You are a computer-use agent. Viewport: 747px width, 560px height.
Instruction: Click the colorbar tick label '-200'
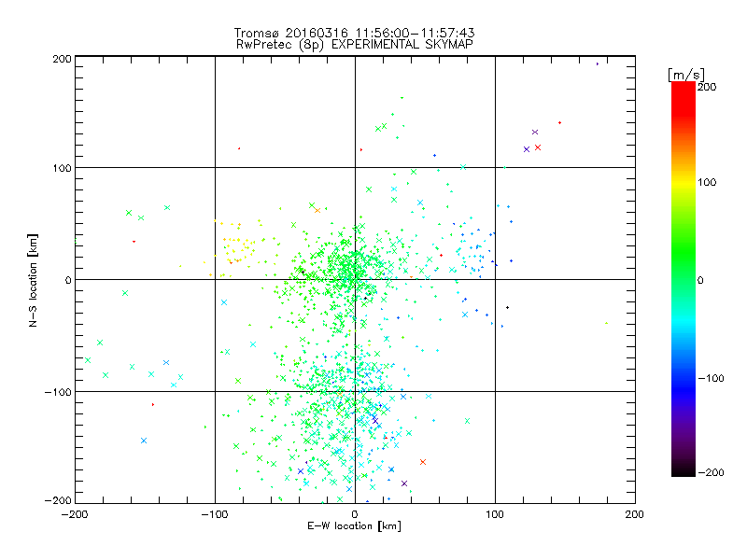(x=711, y=472)
